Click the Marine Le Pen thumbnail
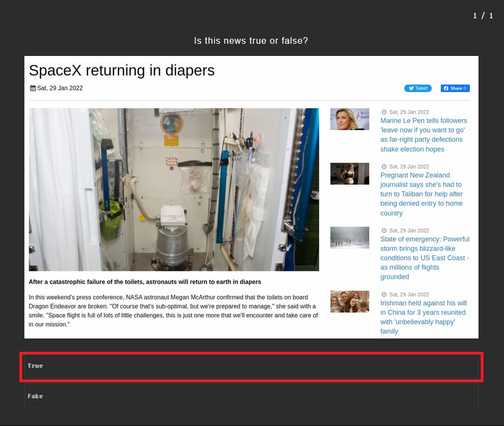The image size is (504, 426). tap(350, 119)
